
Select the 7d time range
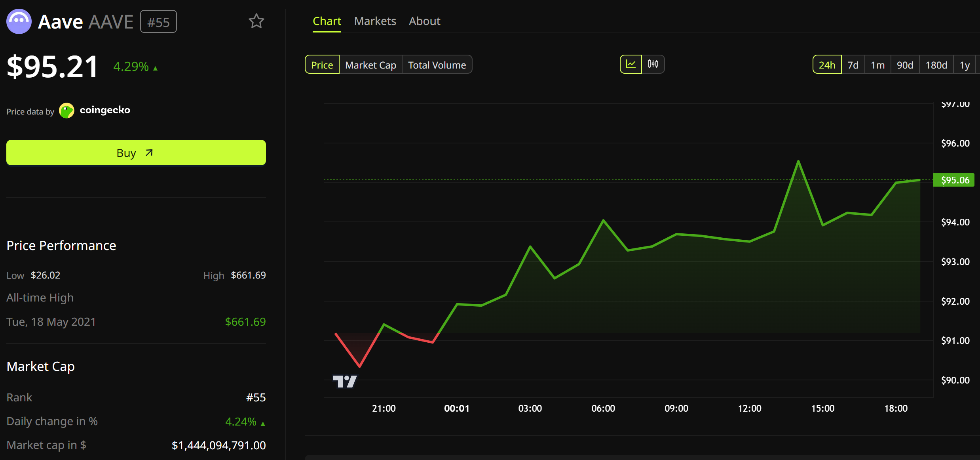pyautogui.click(x=853, y=65)
